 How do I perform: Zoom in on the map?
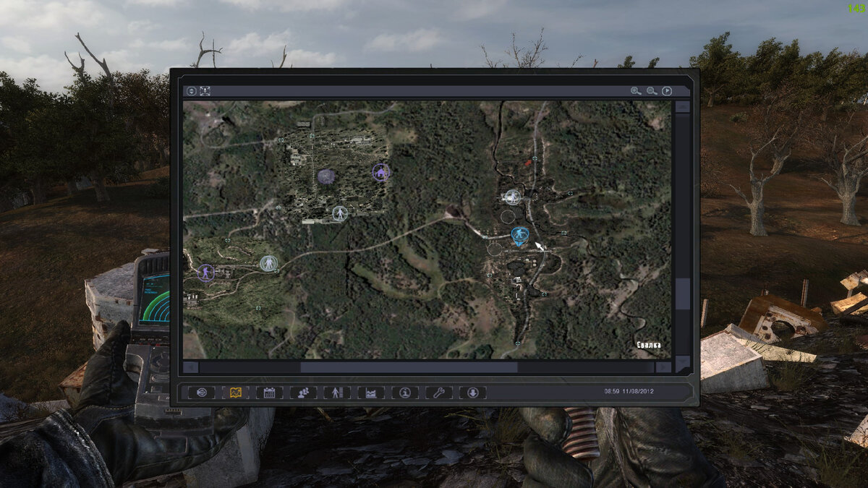click(636, 91)
